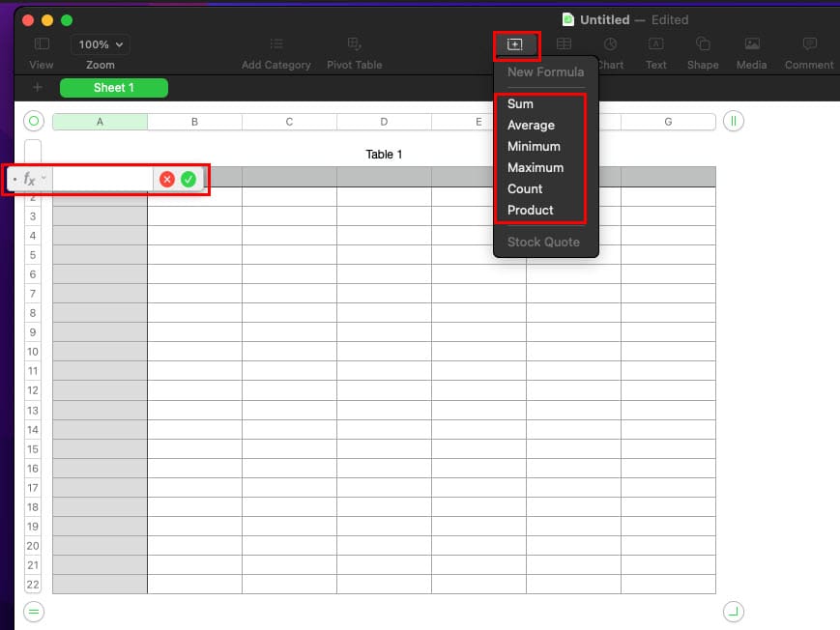Viewport: 840px width, 630px height.
Task: Click the Pivot Table icon
Action: [354, 43]
